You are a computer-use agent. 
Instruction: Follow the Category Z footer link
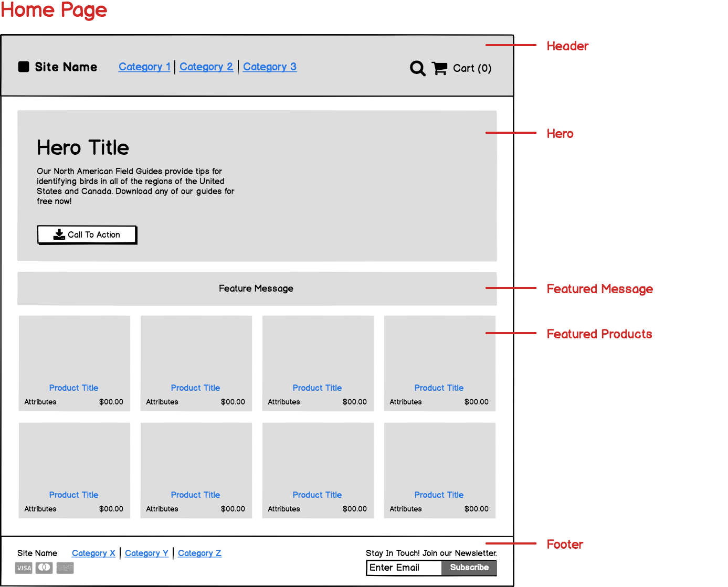(x=199, y=553)
